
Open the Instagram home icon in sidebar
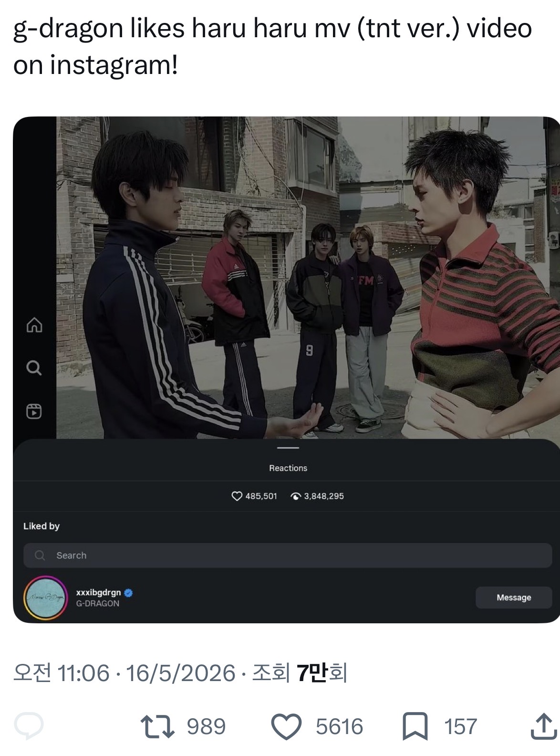[34, 325]
